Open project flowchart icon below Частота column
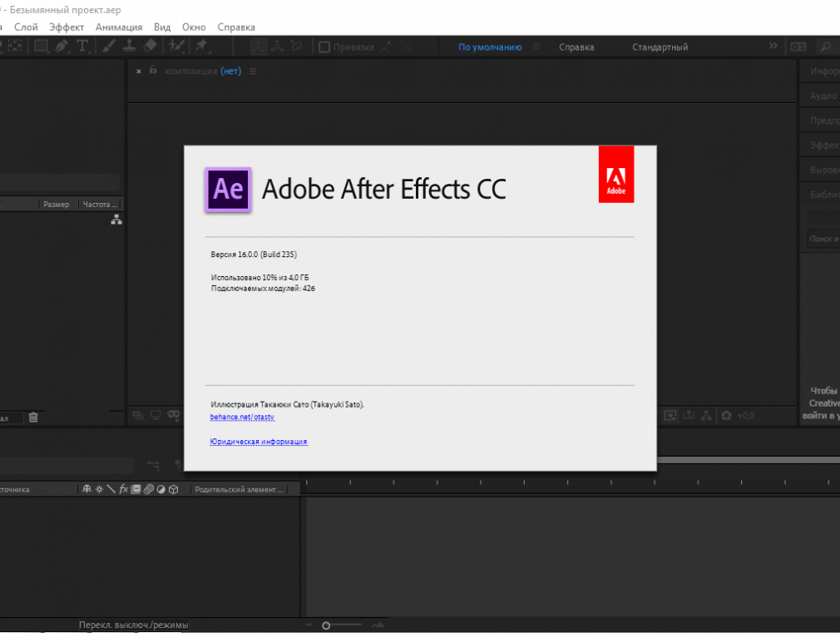 [x=116, y=220]
